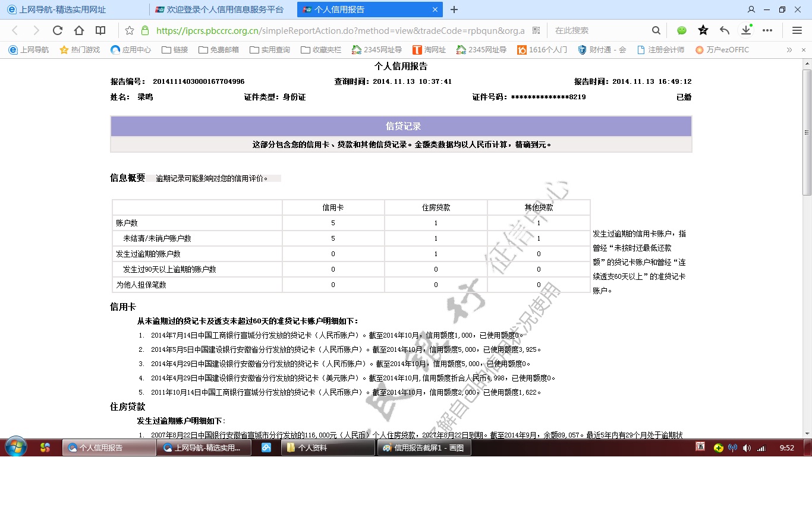The width and height of the screenshot is (812, 520).
Task: Click the scrollbar down arrow
Action: (807, 433)
